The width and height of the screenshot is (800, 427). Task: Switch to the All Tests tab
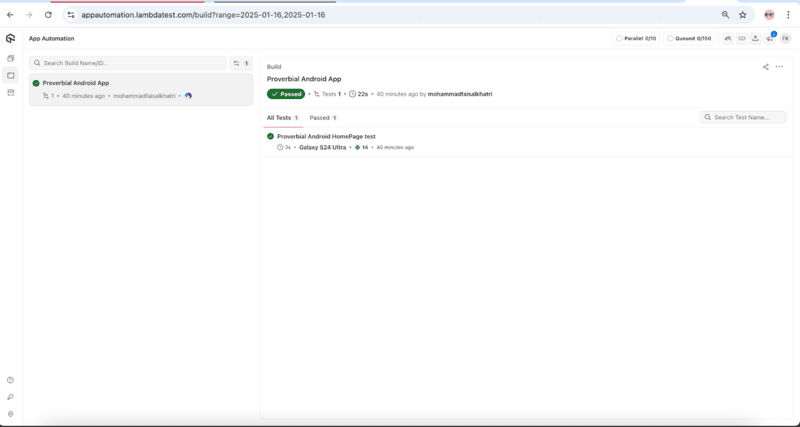tap(283, 118)
